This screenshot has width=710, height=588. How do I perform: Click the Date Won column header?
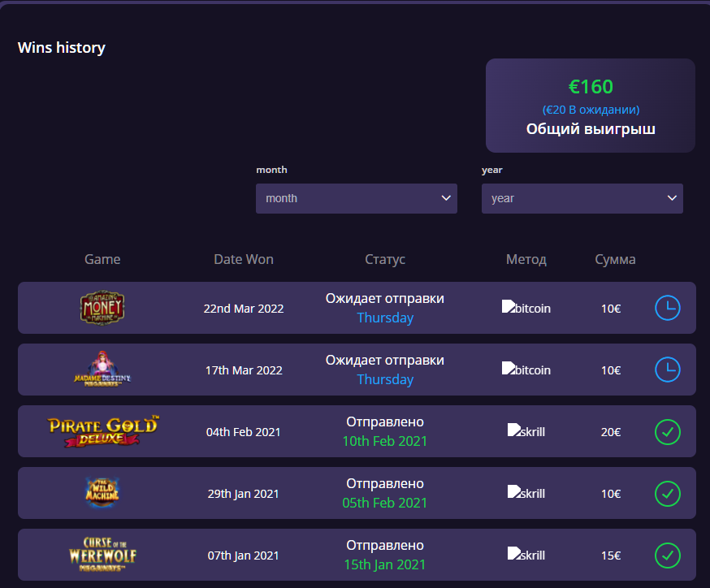(244, 260)
